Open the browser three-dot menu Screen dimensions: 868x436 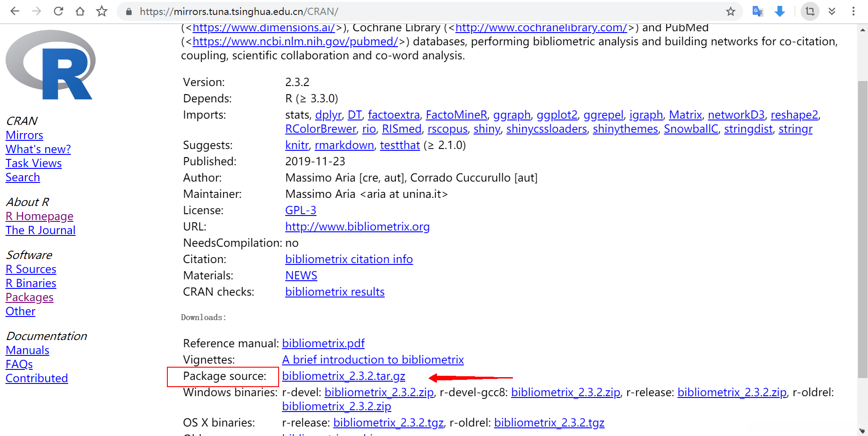[x=854, y=11]
